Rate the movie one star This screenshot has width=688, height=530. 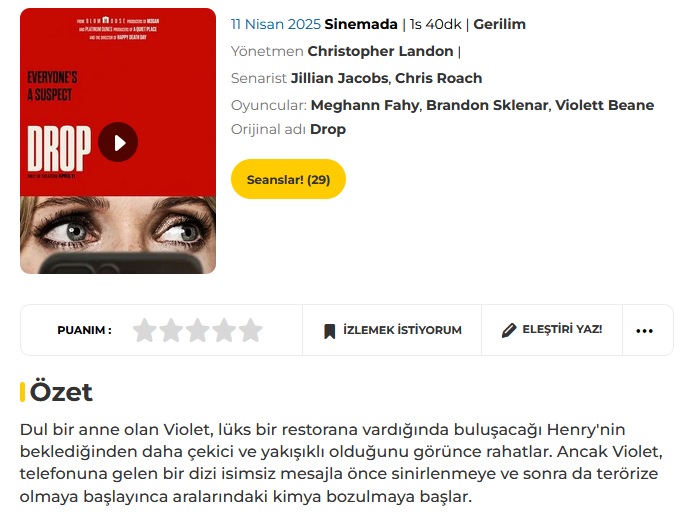[x=145, y=330]
